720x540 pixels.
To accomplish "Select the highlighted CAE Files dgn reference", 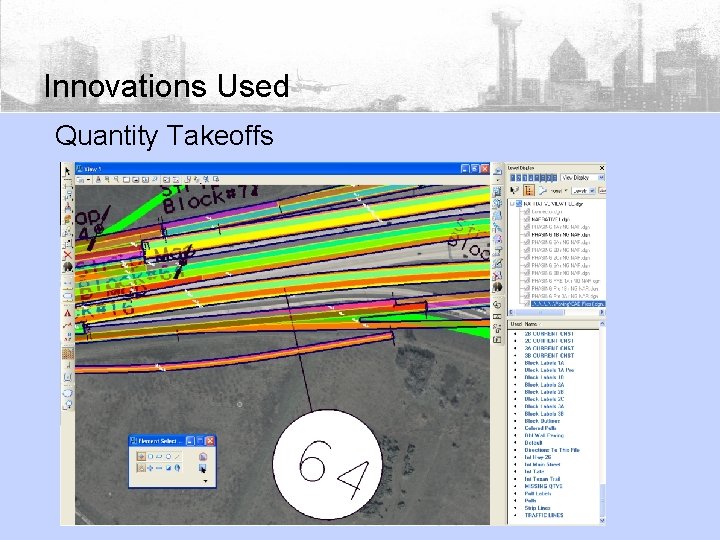I will [x=568, y=304].
